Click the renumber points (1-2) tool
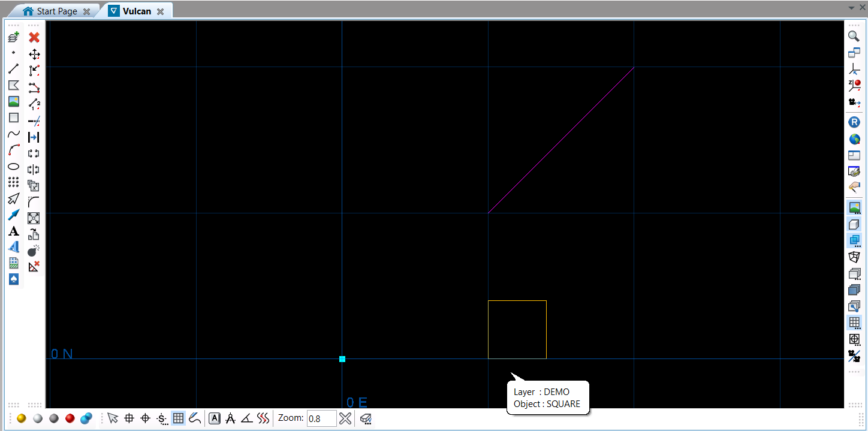Viewport: 868px width, 431px height. coord(34,104)
